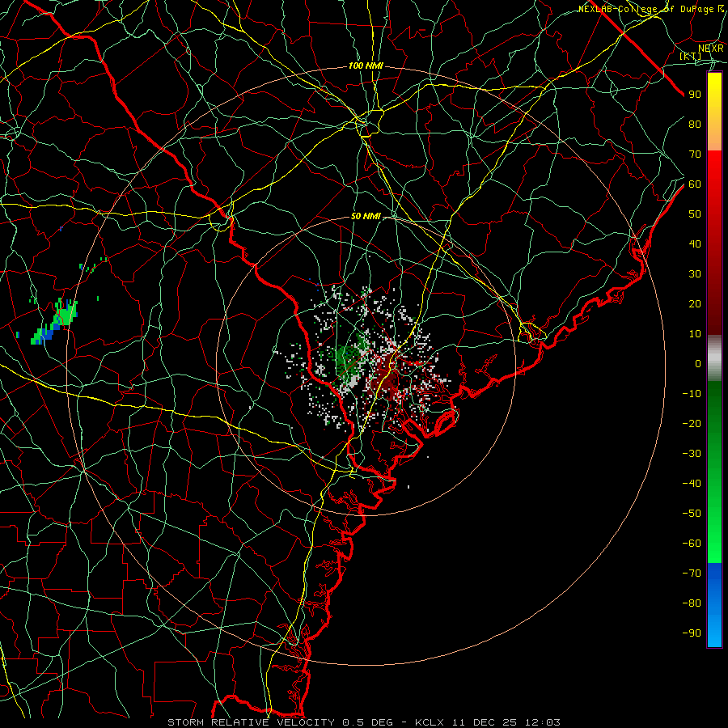Click the 100 NMI range ring label

pyautogui.click(x=366, y=66)
